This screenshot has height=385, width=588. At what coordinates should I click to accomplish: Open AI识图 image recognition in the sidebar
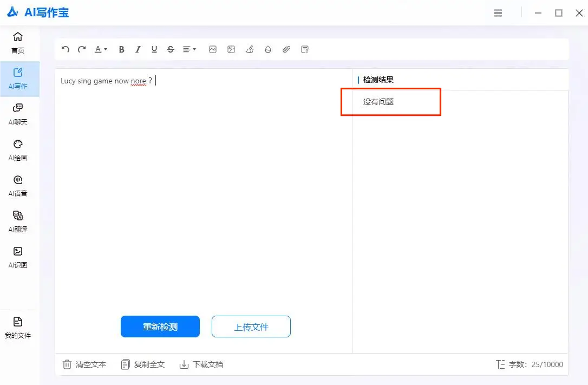coord(18,257)
